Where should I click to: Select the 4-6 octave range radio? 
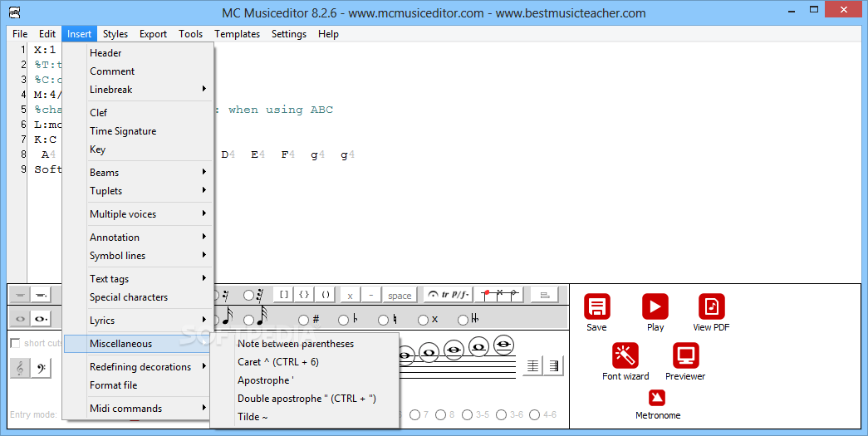pyautogui.click(x=534, y=414)
